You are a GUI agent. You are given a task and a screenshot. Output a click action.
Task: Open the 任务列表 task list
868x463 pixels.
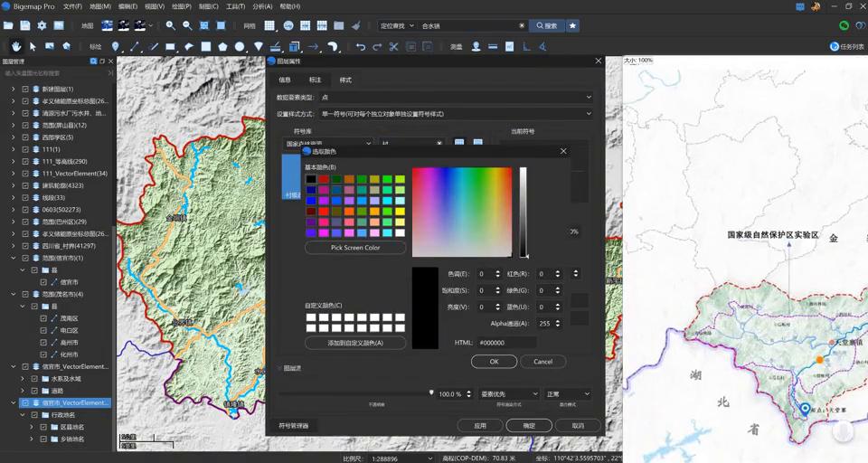point(846,46)
